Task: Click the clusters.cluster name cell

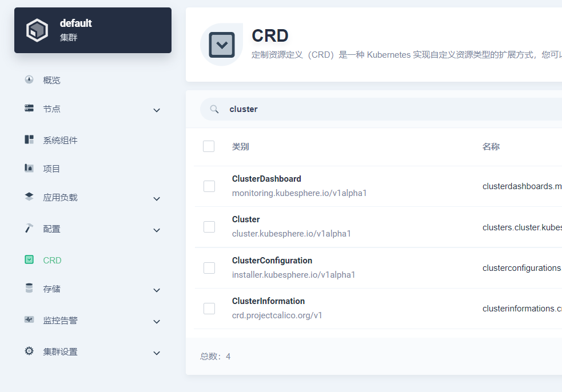Action: [522, 227]
